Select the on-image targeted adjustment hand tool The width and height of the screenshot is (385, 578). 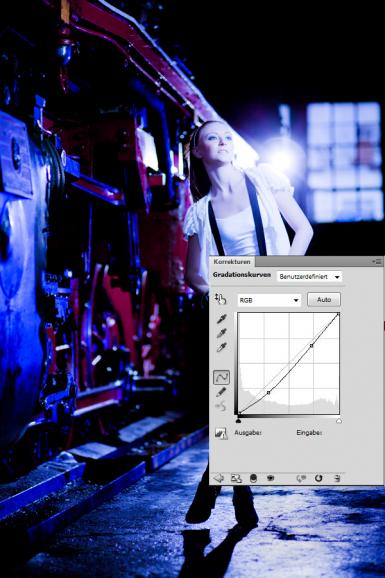220,299
